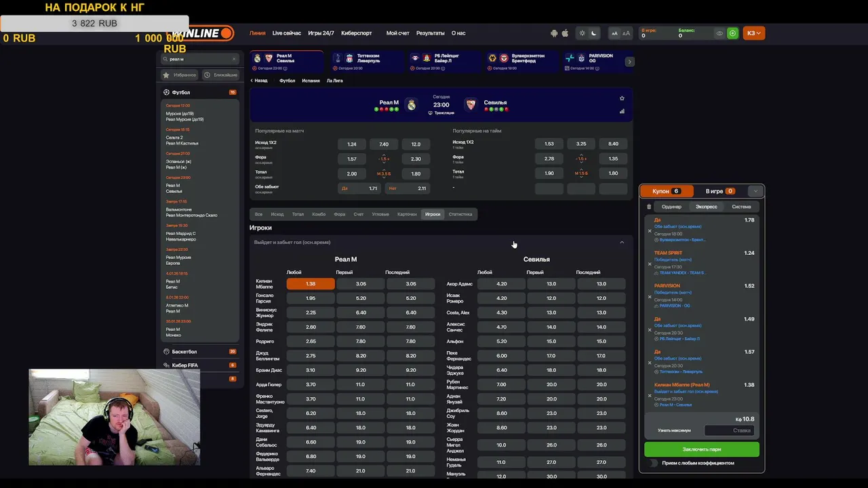This screenshot has height=488, width=868.
Task: Open Киберспорт in top navigation
Action: coord(357,33)
